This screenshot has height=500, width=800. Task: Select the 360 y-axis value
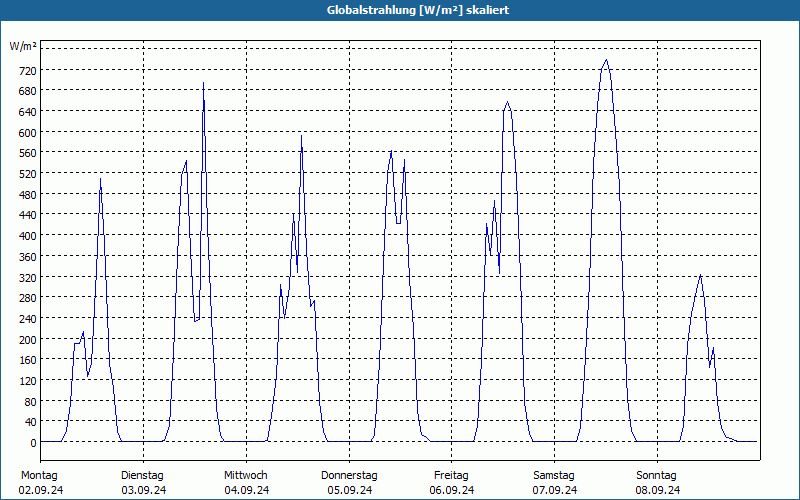(27, 257)
